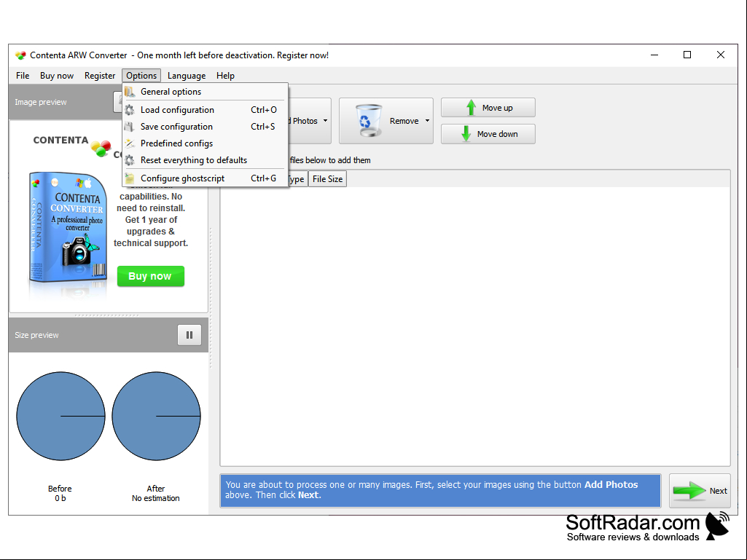Click the Before pie chart
This screenshot has width=747, height=560.
(x=61, y=417)
